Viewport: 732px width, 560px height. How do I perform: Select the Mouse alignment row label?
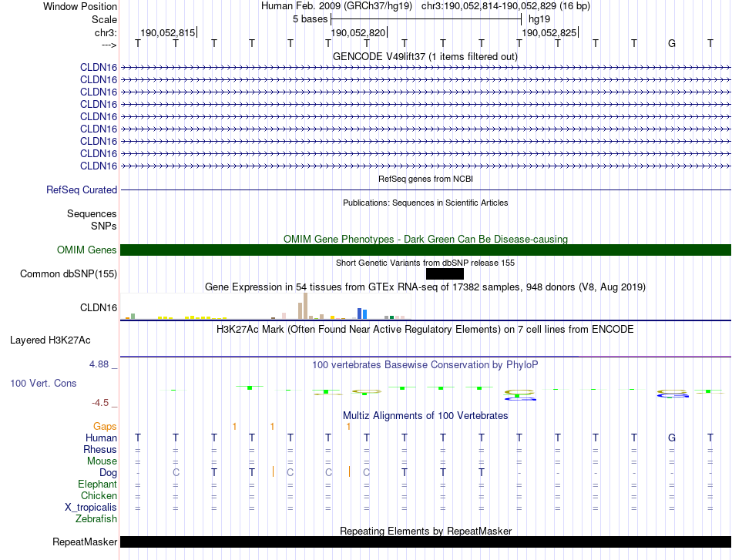tap(102, 461)
